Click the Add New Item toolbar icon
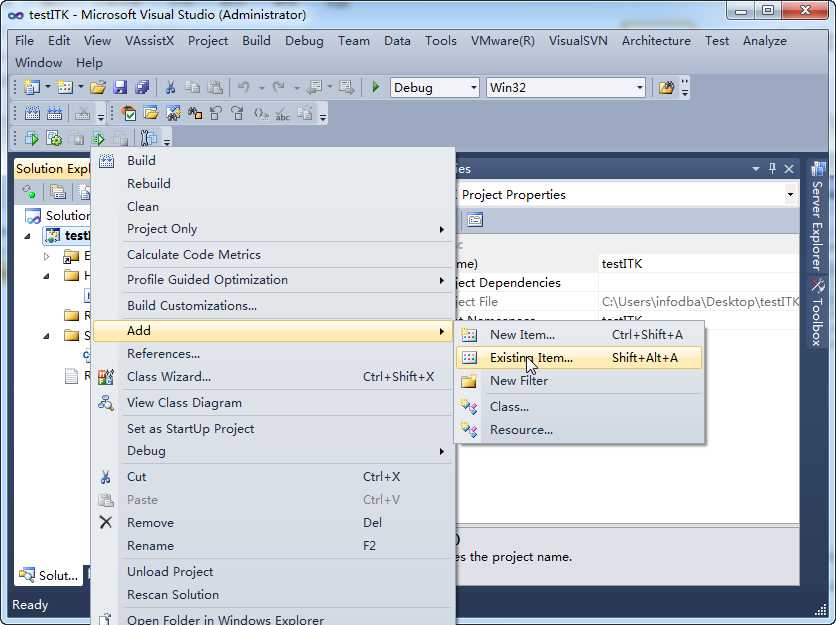The width and height of the screenshot is (836, 625). 65,87
